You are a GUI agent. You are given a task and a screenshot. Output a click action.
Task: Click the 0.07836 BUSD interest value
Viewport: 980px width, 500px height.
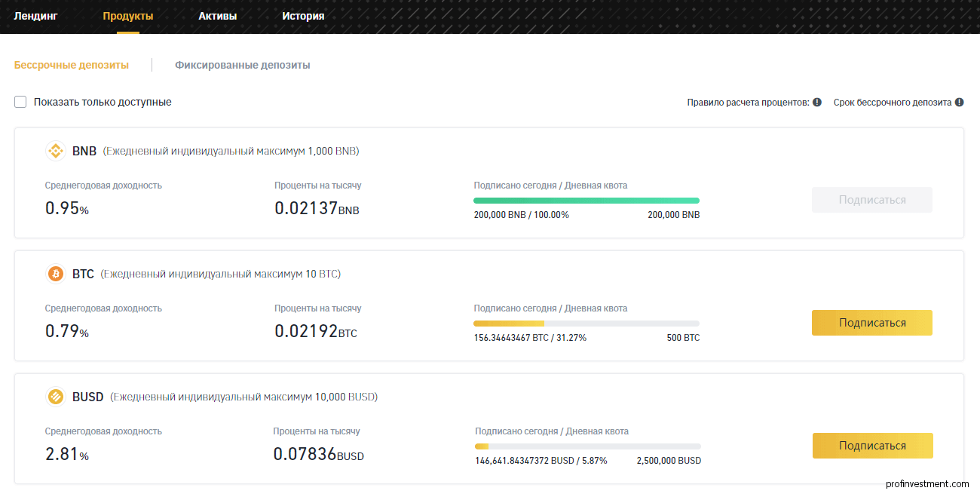(319, 454)
